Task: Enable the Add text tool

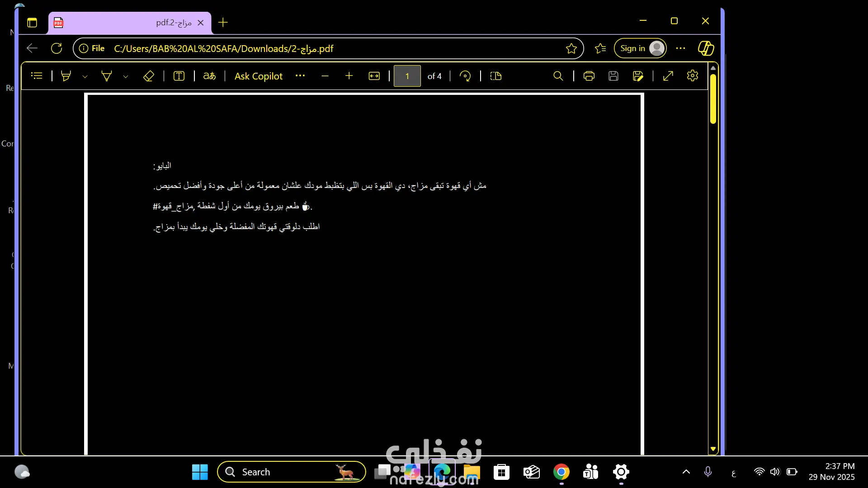Action: 179,76
